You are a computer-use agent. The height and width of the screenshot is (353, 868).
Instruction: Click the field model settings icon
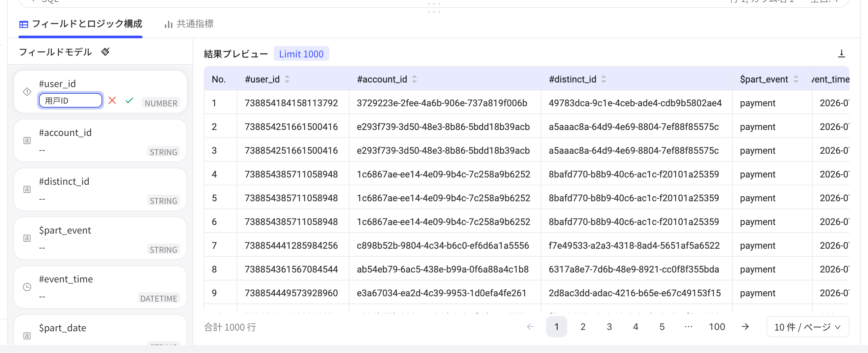(106, 51)
